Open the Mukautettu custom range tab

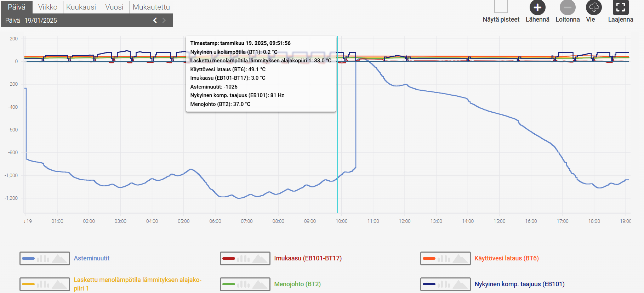[x=151, y=7]
